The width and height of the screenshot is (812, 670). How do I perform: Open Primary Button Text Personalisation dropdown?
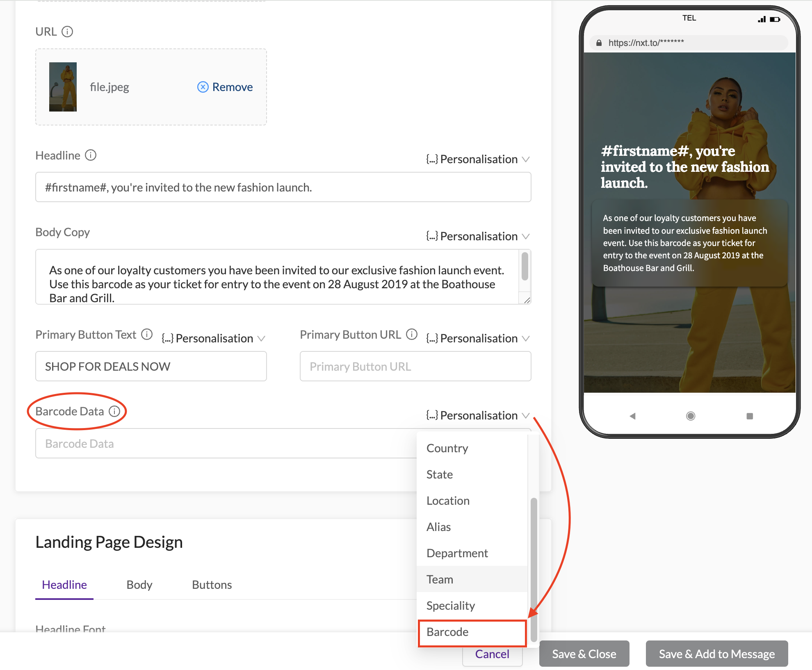[x=214, y=338]
